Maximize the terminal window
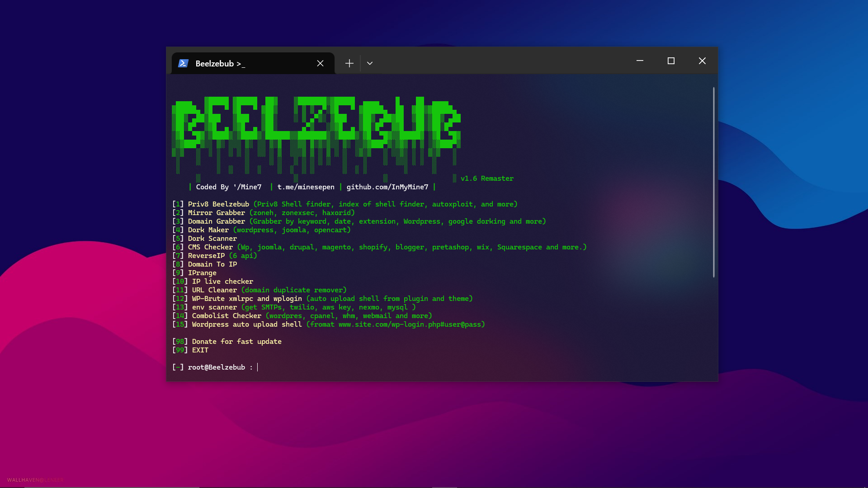This screenshot has width=868, height=488. point(671,61)
